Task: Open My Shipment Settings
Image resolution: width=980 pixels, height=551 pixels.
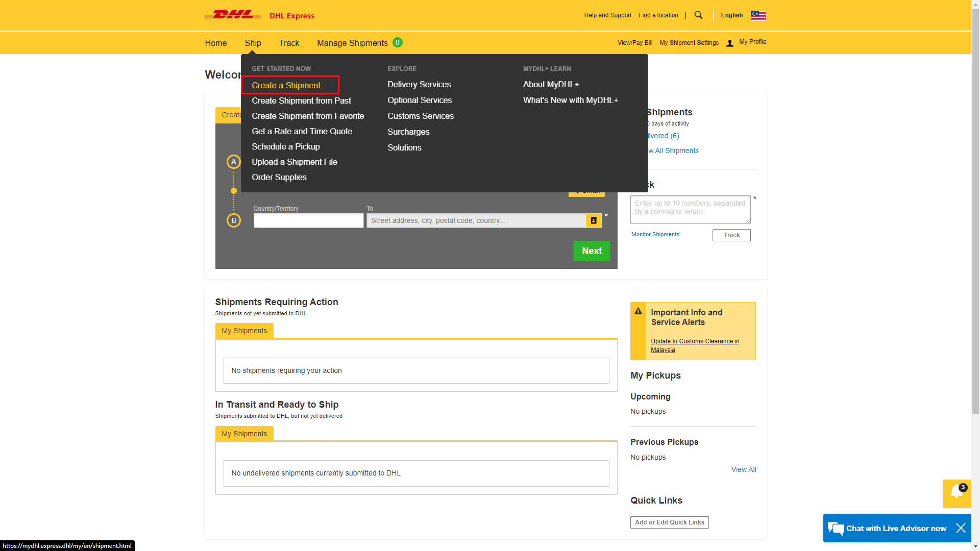Action: point(689,43)
